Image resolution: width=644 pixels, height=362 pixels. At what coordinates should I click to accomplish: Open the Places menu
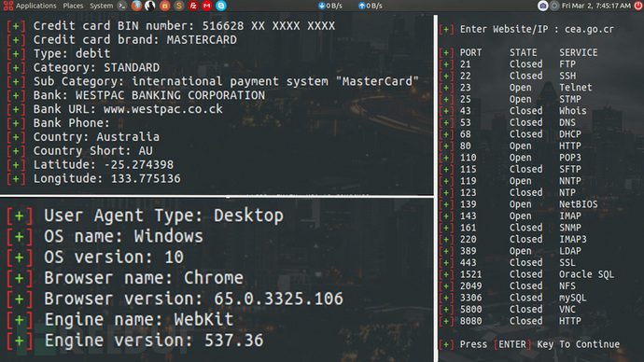pos(73,6)
